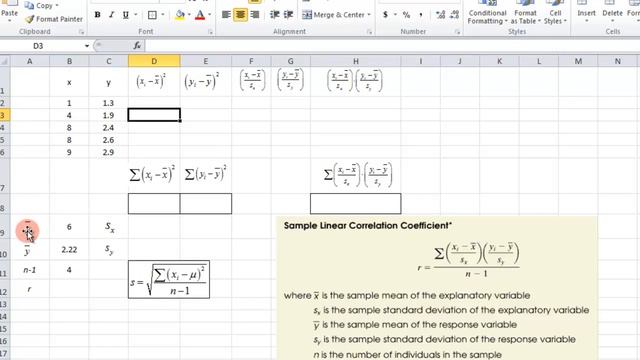Select x column heading cell B1
The image size is (640, 360).
[69, 82]
